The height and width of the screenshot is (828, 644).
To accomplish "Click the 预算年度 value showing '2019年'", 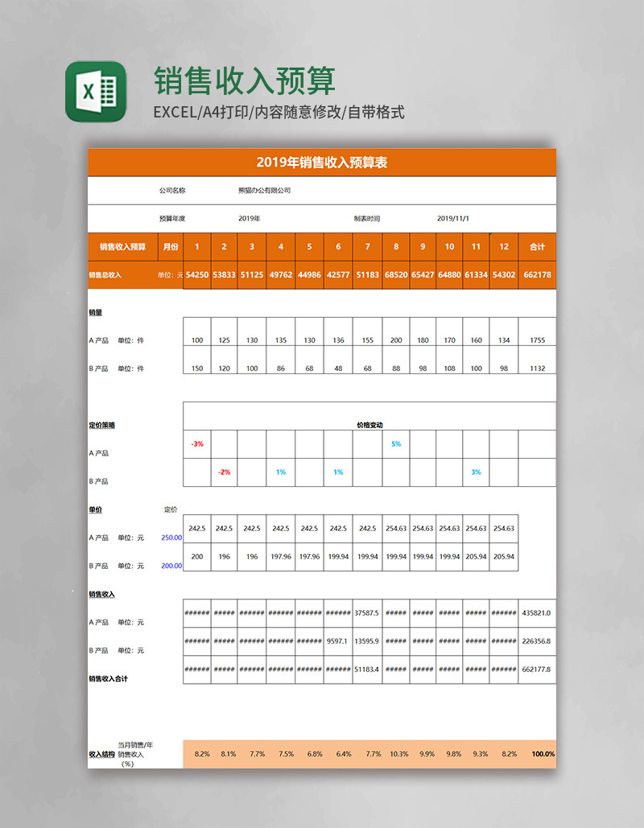I will coord(248,216).
